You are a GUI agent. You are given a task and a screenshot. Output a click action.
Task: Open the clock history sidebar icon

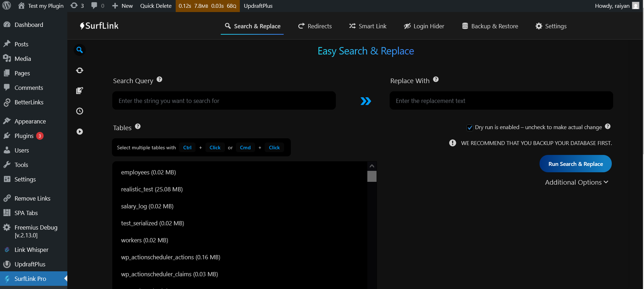point(80,111)
